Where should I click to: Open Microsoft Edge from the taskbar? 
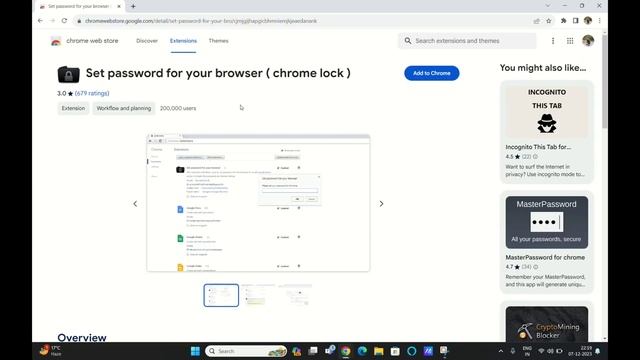tap(362, 351)
